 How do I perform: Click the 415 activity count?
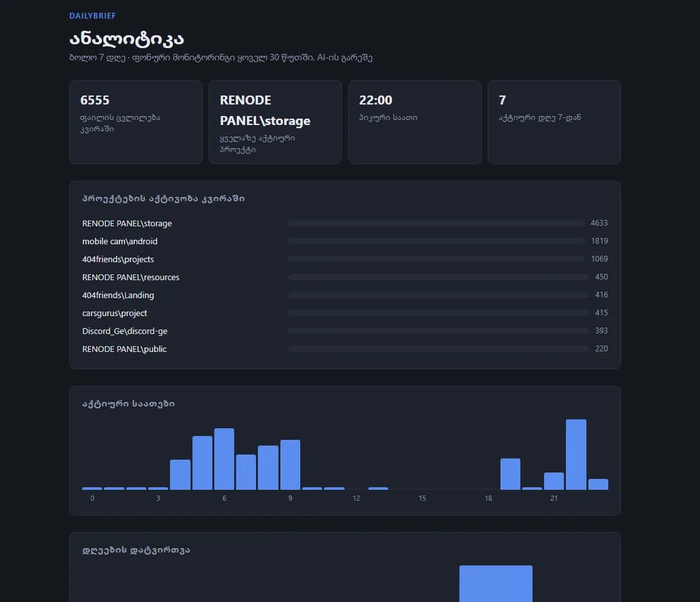(601, 313)
